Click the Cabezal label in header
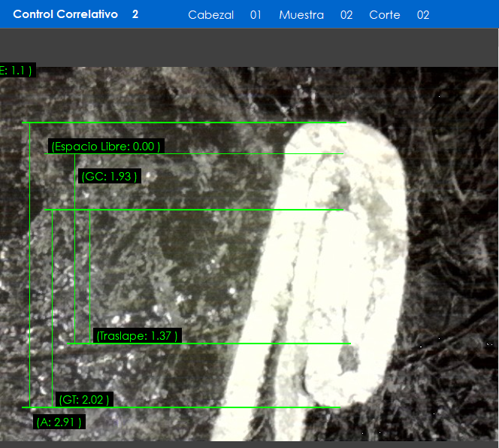Viewport: 499px width, 448px height. (x=210, y=15)
